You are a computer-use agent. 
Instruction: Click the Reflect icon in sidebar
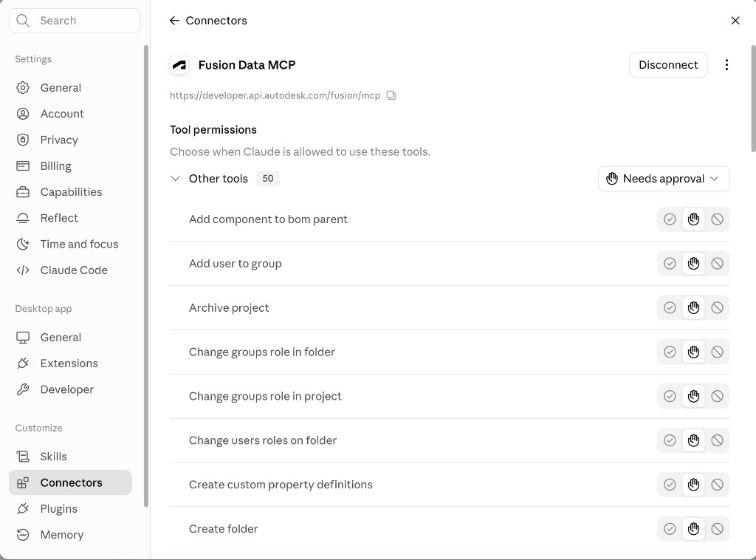23,218
